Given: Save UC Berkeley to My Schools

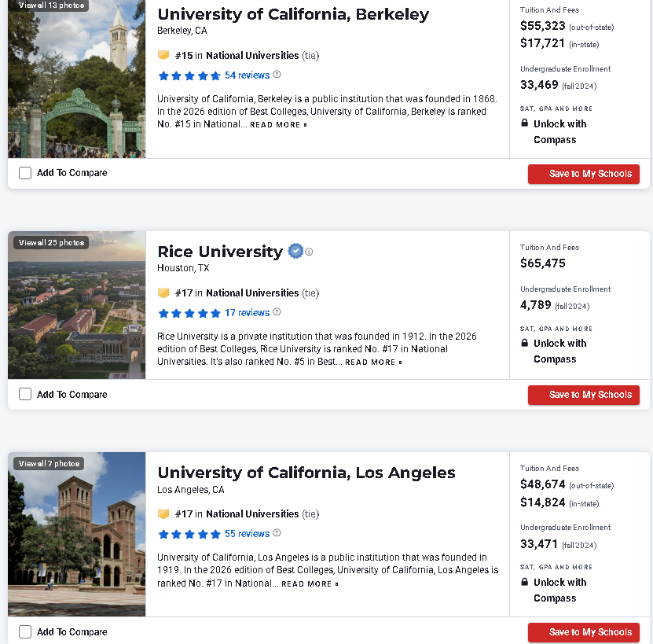Looking at the screenshot, I should click(583, 174).
